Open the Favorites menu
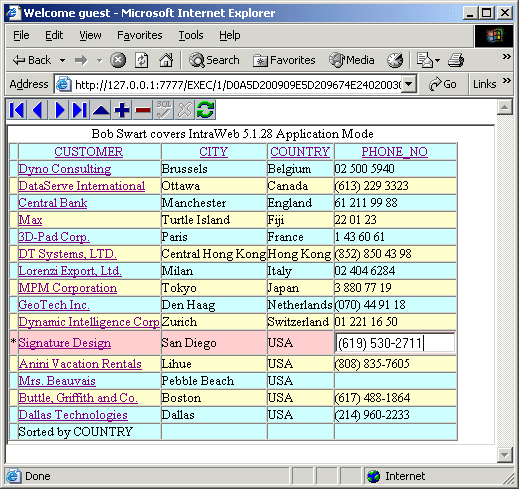This screenshot has height=489, width=519. coord(140,35)
